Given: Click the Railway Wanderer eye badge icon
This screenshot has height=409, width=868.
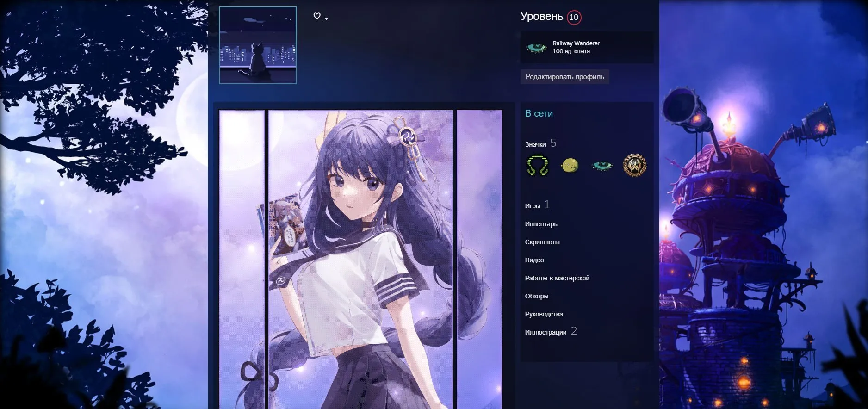Looking at the screenshot, I should click(537, 48).
